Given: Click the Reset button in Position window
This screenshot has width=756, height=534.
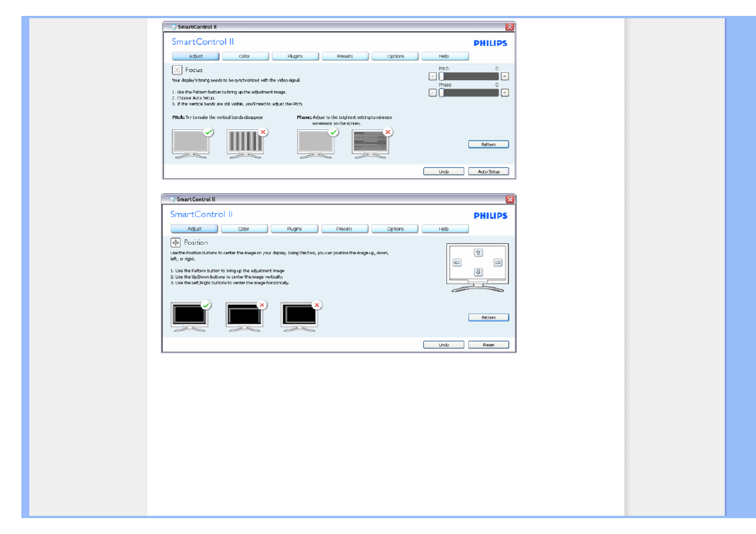Looking at the screenshot, I should pos(488,345).
